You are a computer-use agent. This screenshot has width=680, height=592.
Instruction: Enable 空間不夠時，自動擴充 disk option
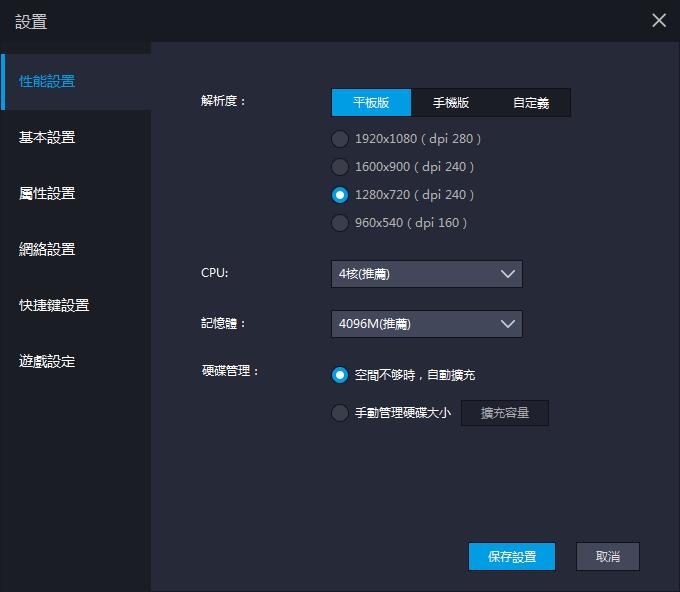click(340, 375)
